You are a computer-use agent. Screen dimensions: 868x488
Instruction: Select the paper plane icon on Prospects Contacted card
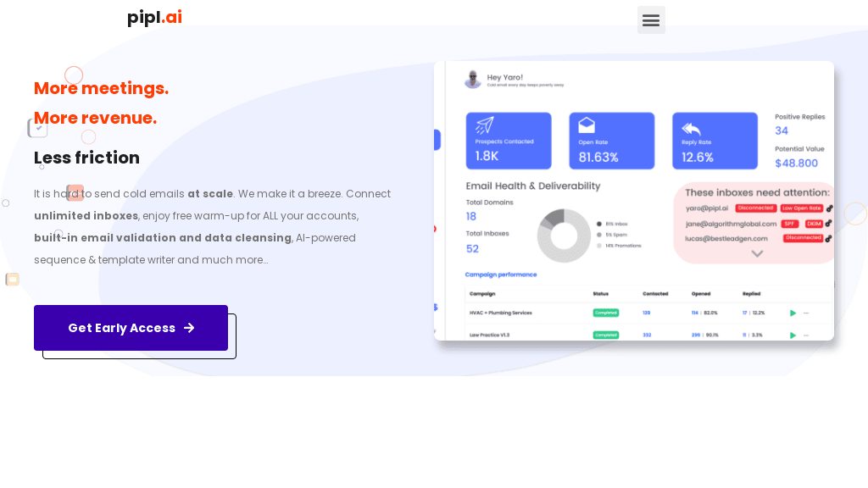click(483, 126)
